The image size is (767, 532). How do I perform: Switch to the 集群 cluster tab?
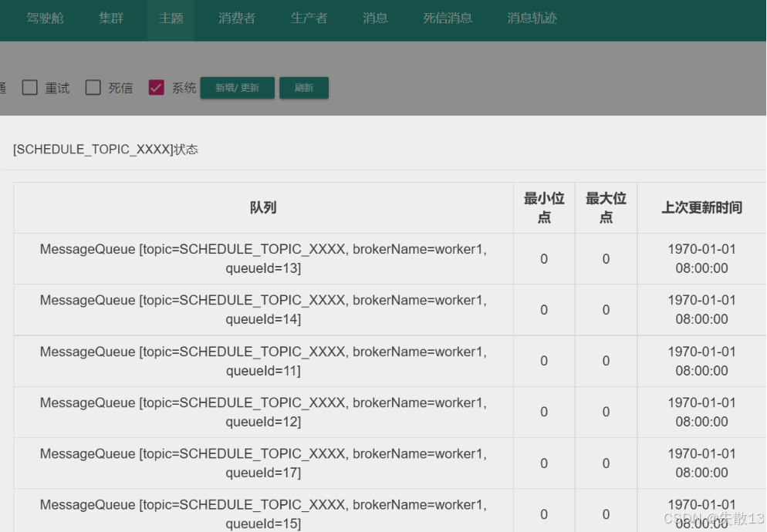point(111,18)
